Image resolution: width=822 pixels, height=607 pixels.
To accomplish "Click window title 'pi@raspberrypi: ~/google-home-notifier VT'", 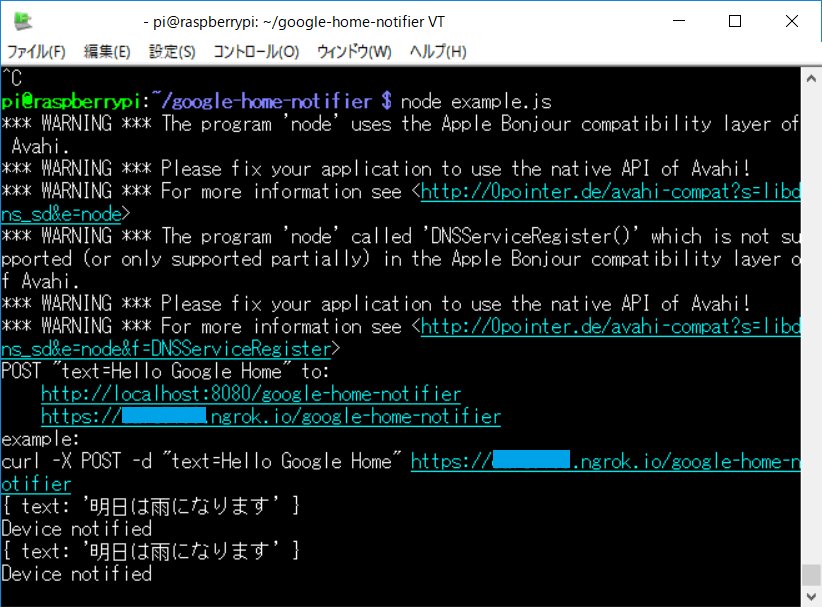I will point(299,21).
